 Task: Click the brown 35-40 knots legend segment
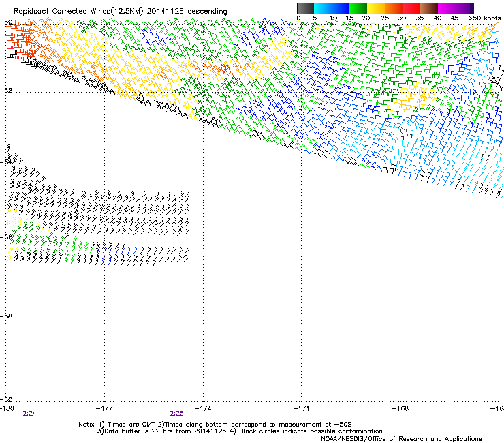point(429,8)
